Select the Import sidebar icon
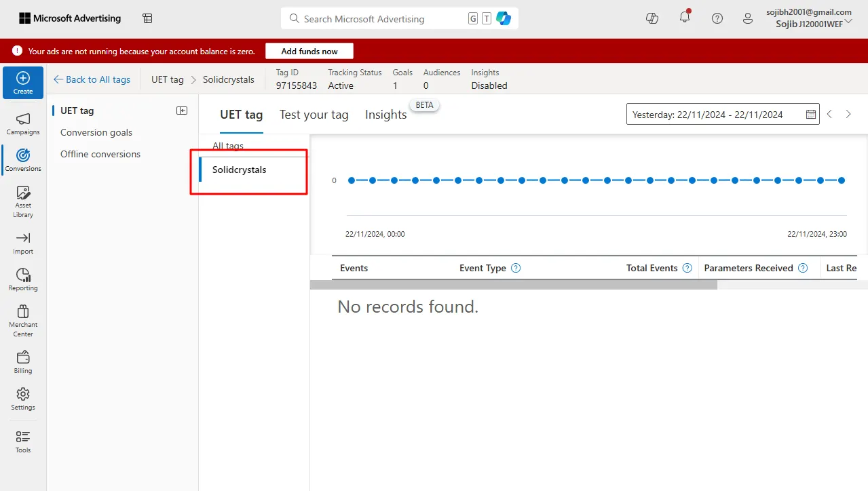The width and height of the screenshot is (868, 491). [23, 243]
